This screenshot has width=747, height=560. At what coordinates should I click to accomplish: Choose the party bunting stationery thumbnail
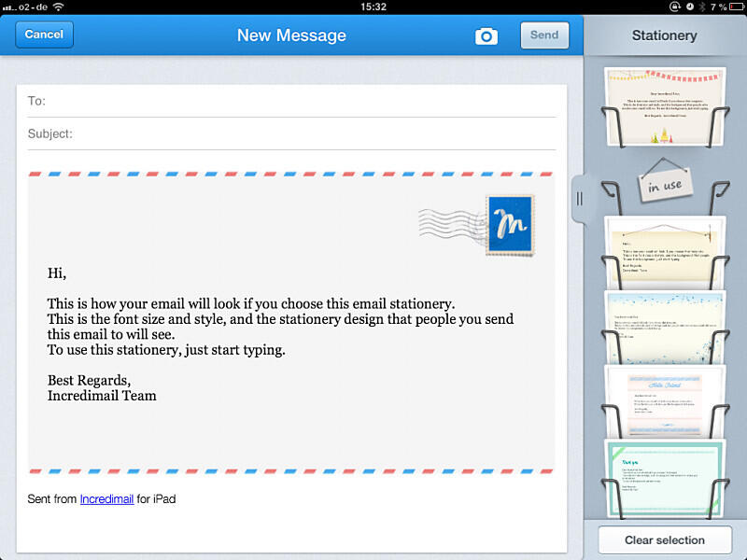665,106
